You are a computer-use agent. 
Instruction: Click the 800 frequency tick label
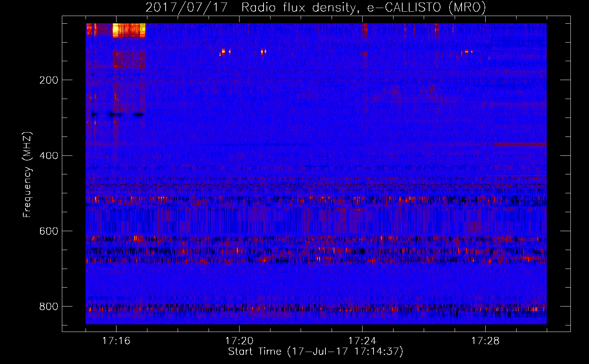tap(49, 306)
